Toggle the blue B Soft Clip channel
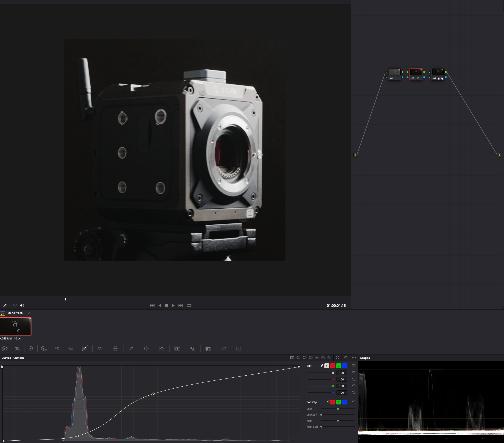The width and height of the screenshot is (504, 443). pos(344,402)
